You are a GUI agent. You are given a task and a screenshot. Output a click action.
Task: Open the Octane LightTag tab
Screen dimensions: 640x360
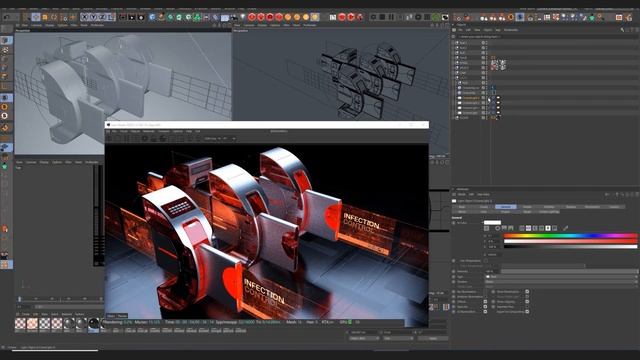click(549, 212)
